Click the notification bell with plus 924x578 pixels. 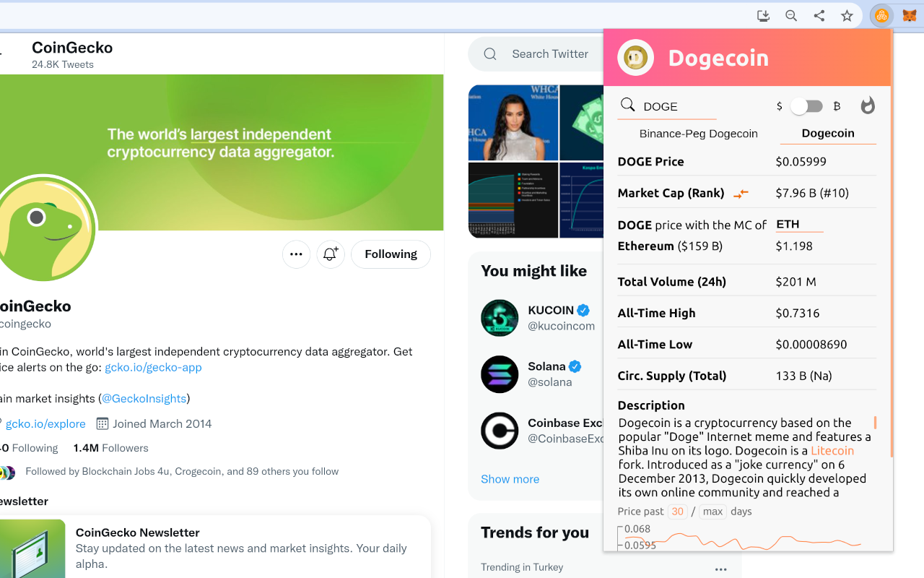331,254
